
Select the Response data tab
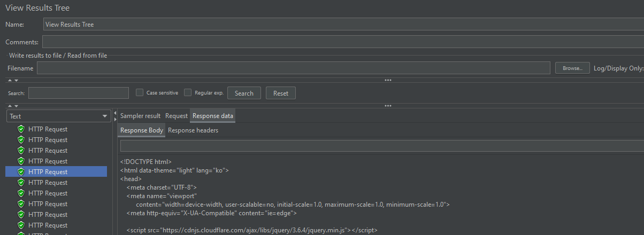213,116
